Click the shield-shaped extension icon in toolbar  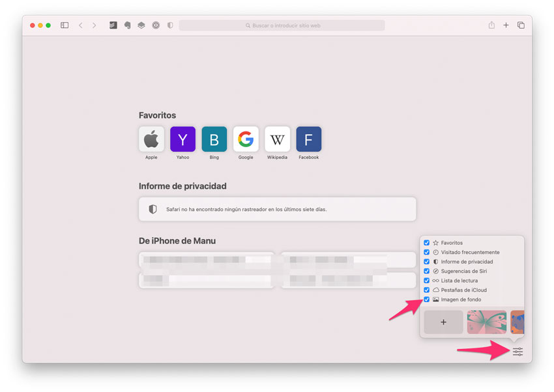(x=170, y=25)
